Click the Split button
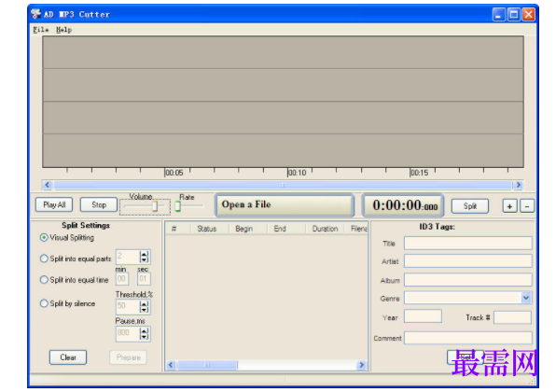This screenshot has width=556, height=392. 470,206
